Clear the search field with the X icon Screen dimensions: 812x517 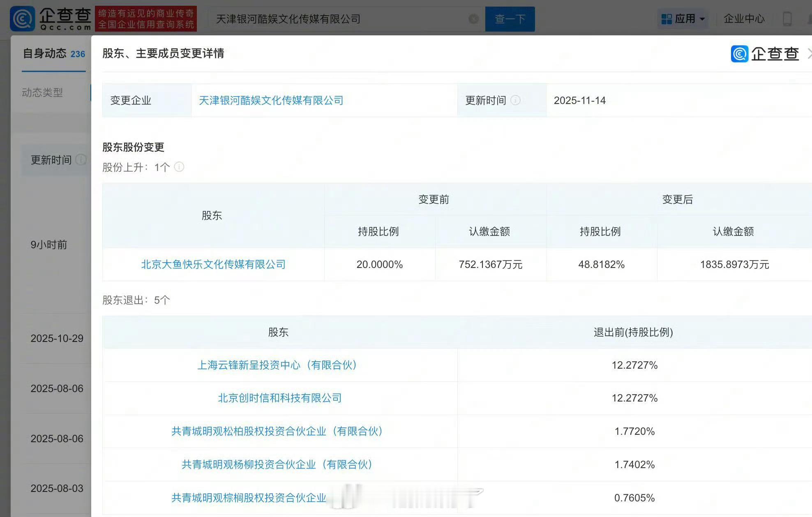(x=473, y=19)
